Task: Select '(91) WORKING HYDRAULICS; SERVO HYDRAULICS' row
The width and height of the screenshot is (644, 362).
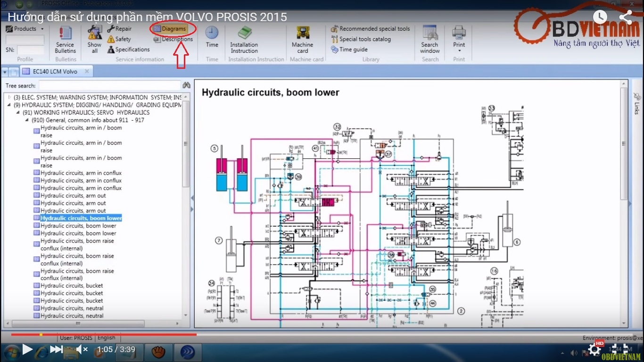Action: point(86,112)
